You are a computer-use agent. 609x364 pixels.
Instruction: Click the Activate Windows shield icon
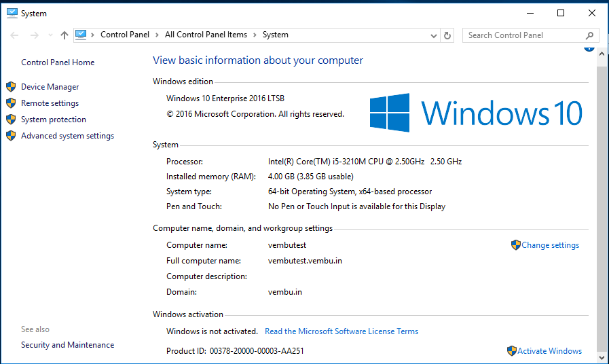[511, 351]
